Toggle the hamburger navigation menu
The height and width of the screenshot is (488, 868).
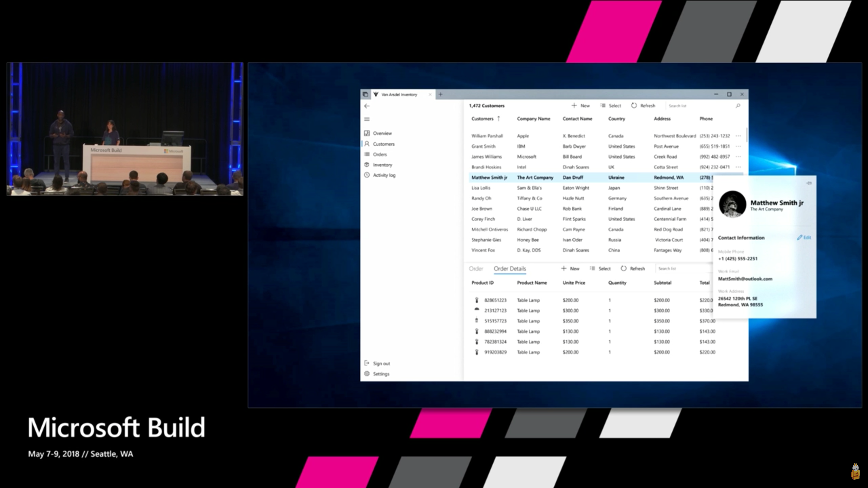367,119
